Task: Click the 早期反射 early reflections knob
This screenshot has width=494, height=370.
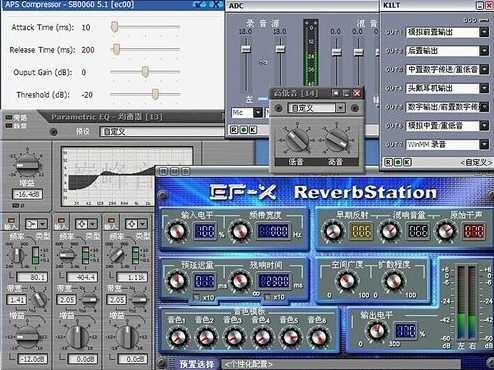Action: tap(333, 231)
